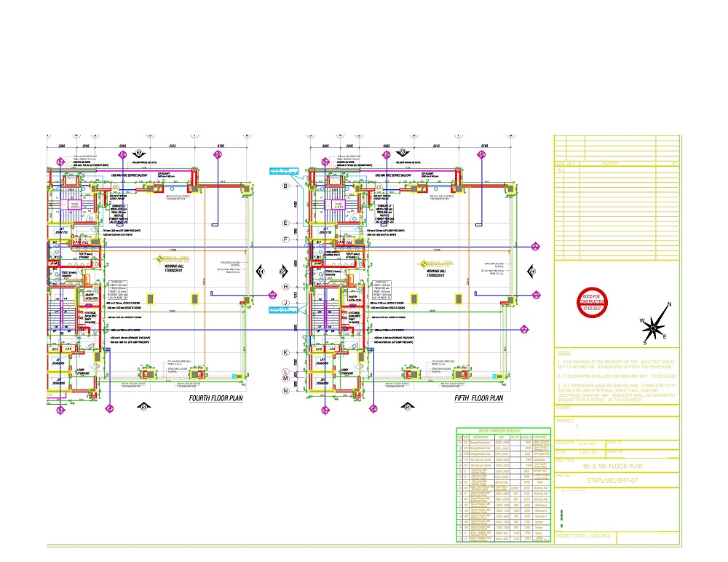728x562 pixels.
Task: Click the Door / Window Schedule table header
Action: pos(502,432)
